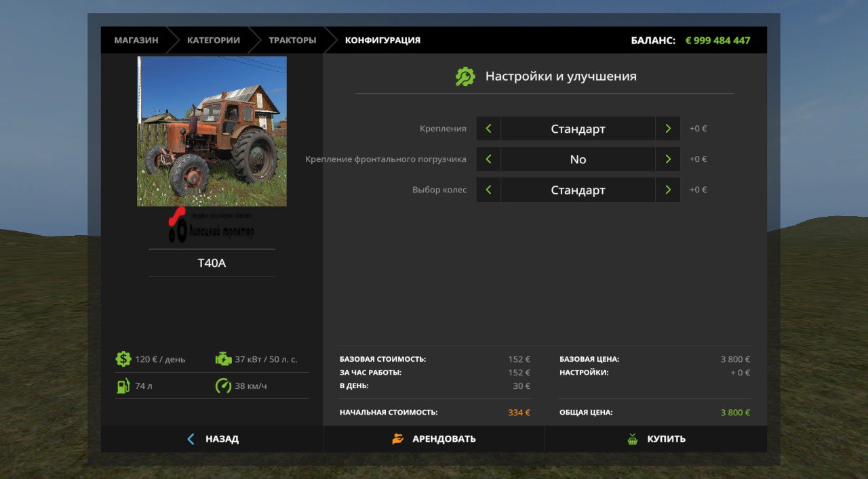The width and height of the screenshot is (868, 479).
Task: Return to Тракторы breadcrumb level
Action: click(292, 40)
